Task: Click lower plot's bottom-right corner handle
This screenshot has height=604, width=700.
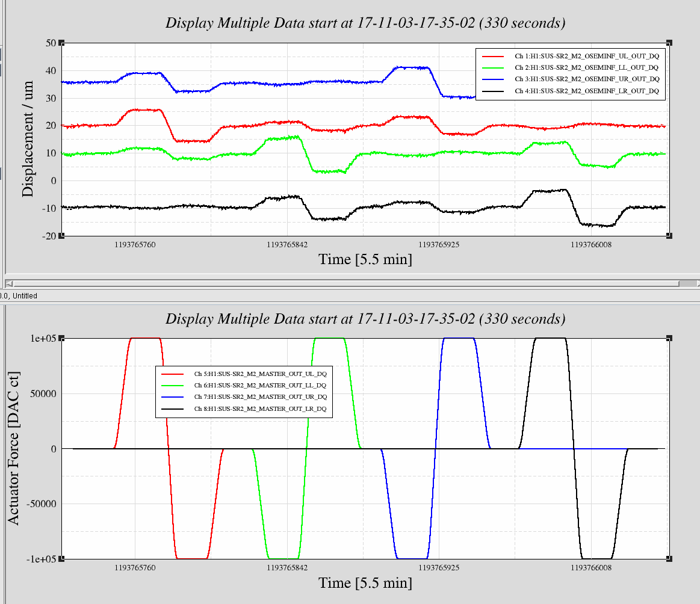Action: pos(669,559)
